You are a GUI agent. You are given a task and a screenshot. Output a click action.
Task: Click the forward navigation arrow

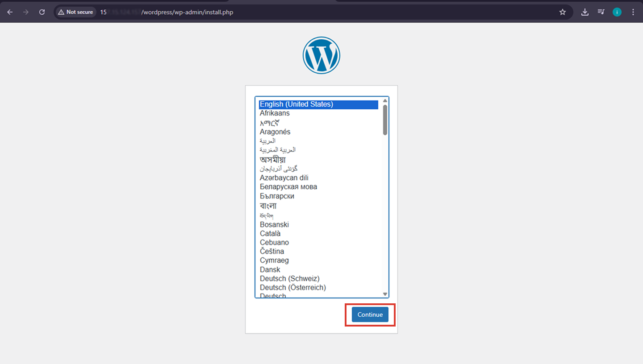[x=26, y=12]
